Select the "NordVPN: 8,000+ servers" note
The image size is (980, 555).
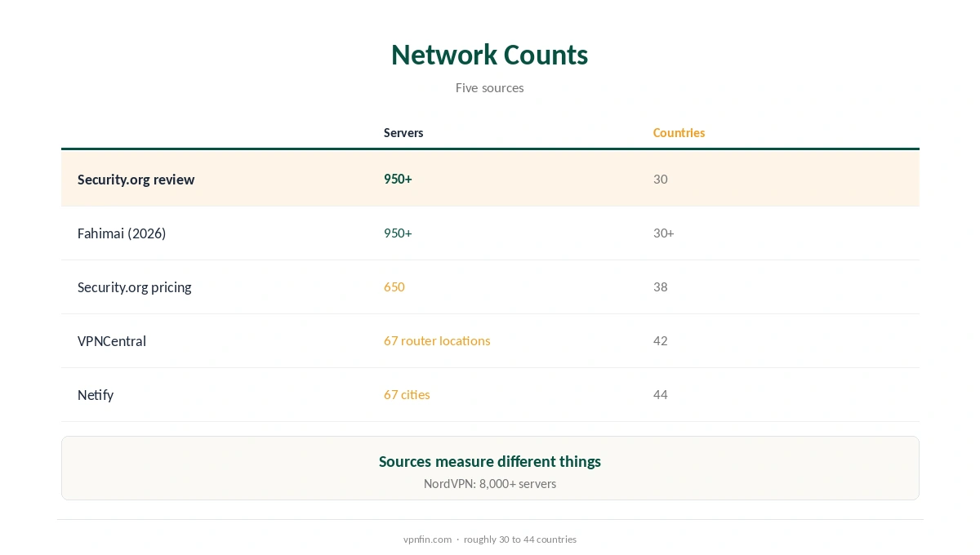point(490,484)
